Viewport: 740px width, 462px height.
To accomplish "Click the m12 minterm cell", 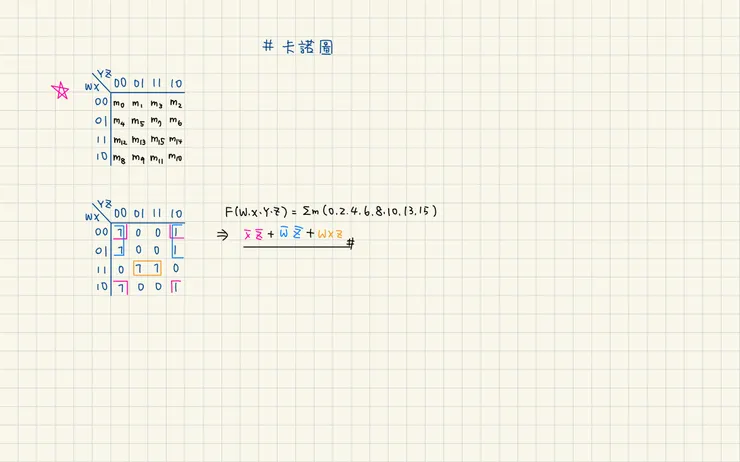I will 120,140.
